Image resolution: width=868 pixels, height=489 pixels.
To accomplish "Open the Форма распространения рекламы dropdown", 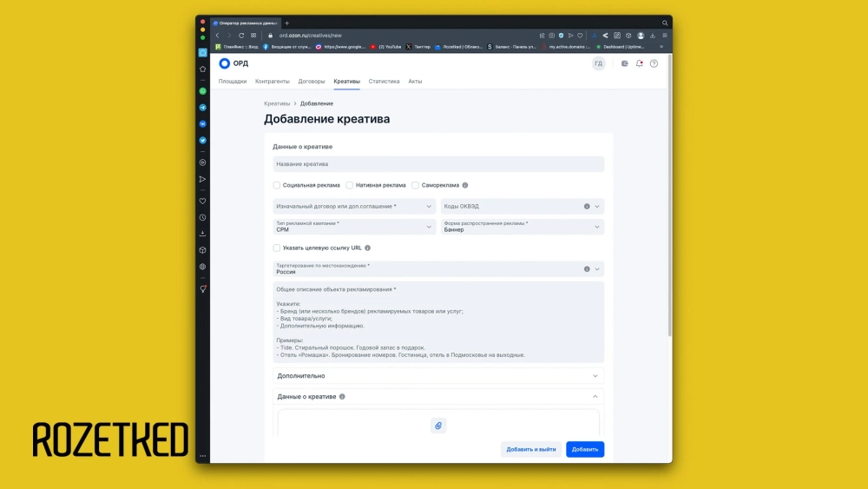I will (x=522, y=227).
